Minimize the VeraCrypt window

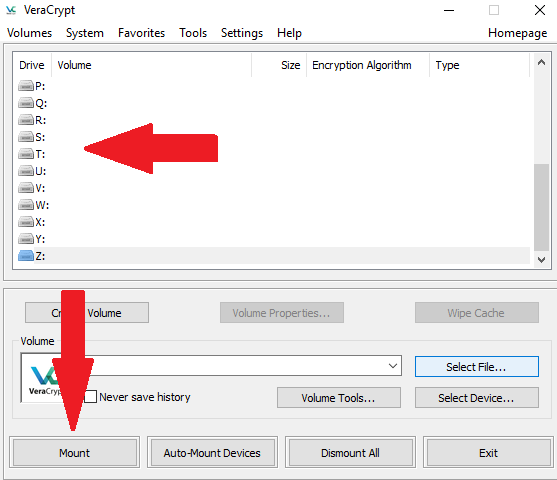[x=449, y=10]
